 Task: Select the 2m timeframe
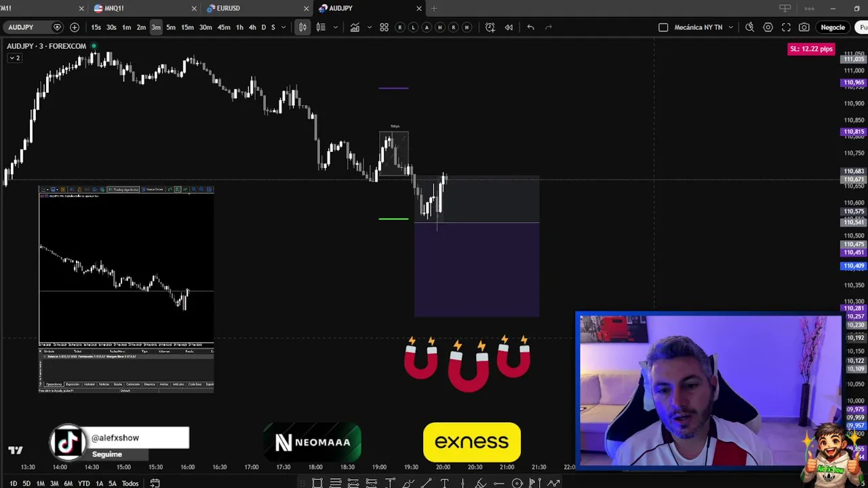pyautogui.click(x=141, y=27)
